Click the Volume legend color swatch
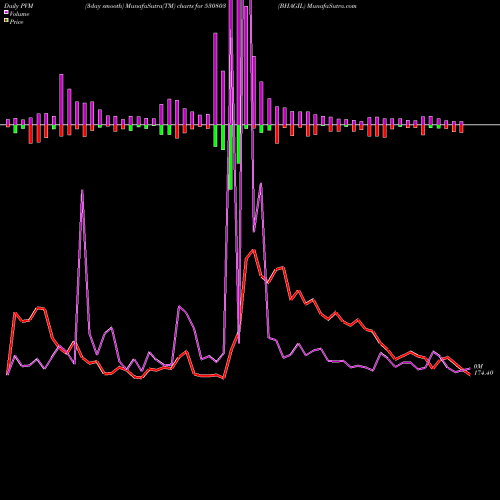This screenshot has height=500, width=500. point(6,13)
